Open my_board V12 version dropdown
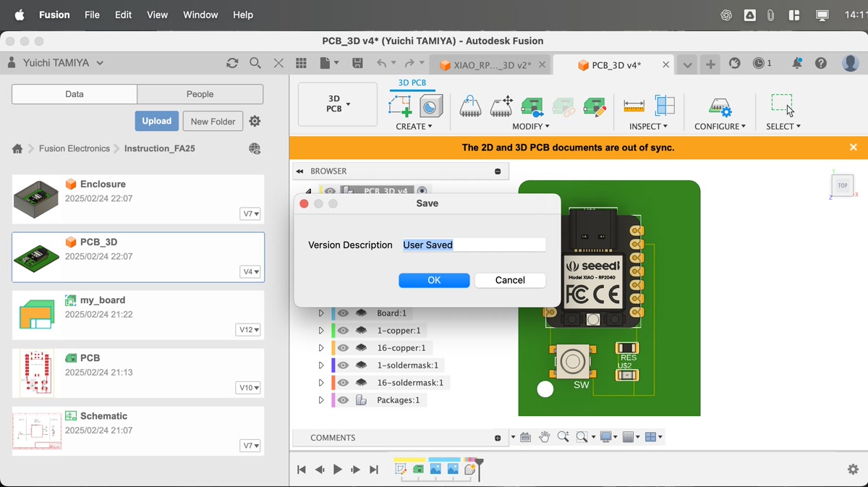The image size is (868, 487). click(248, 330)
